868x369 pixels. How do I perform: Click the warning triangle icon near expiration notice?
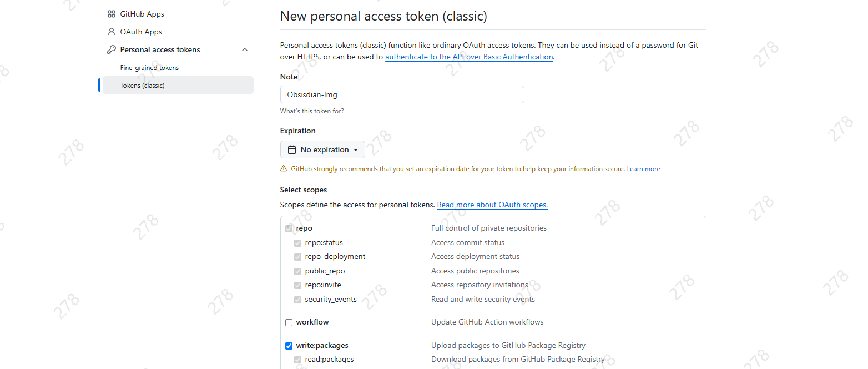coord(284,169)
